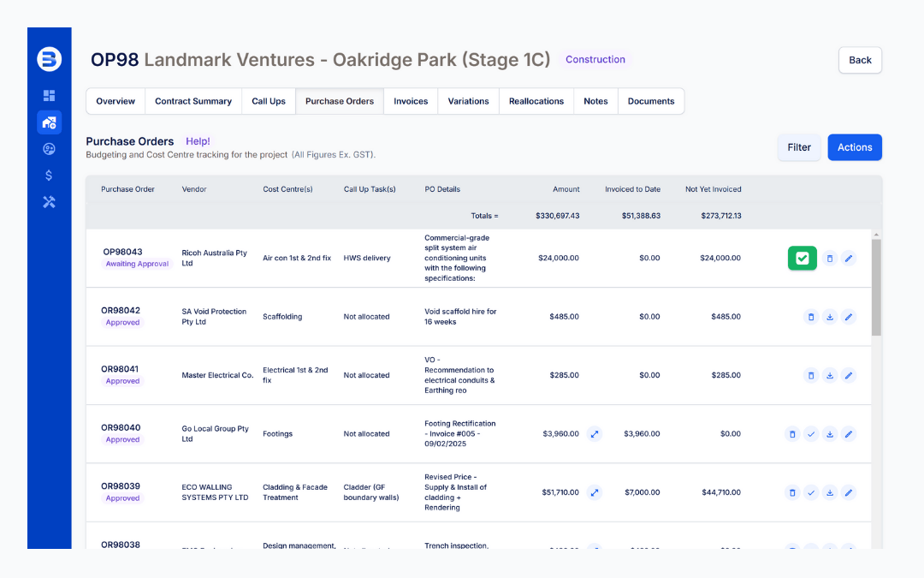Delete purchase order OR98042
This screenshot has width=924, height=578.
pyautogui.click(x=811, y=317)
